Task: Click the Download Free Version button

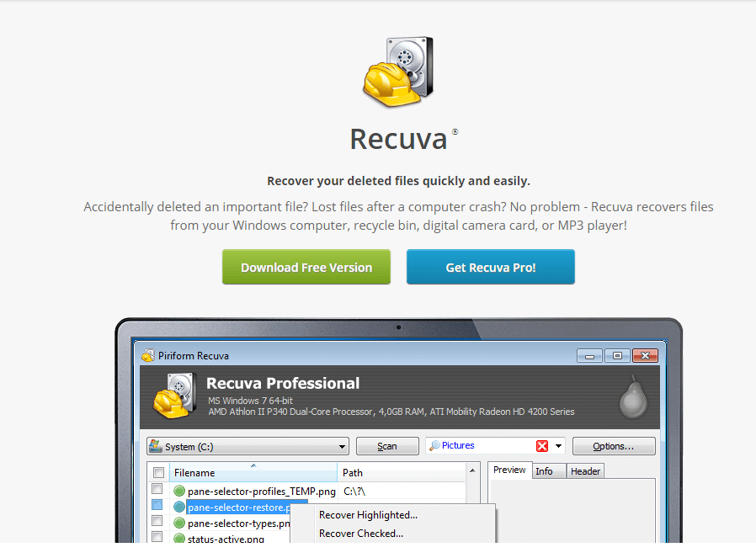Action: pyautogui.click(x=306, y=267)
